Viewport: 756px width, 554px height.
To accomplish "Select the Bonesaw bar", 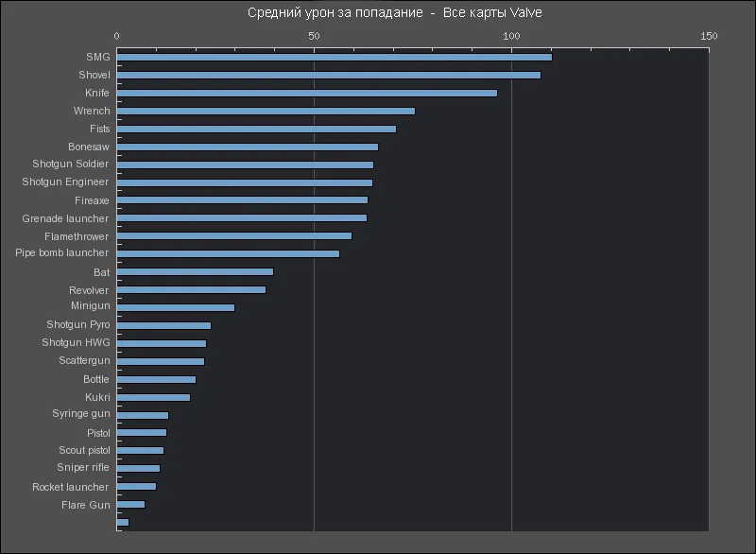I will point(248,147).
